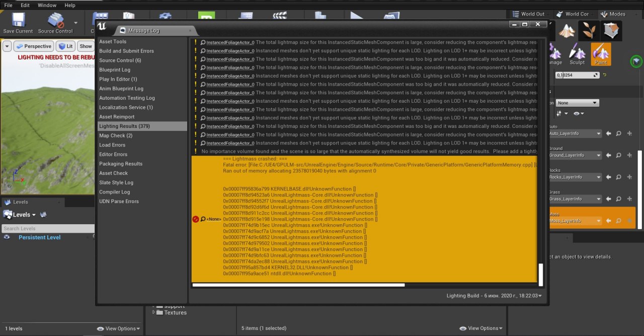644x336 pixels.
Task: Select Map Check (2) log category
Action: click(142, 136)
